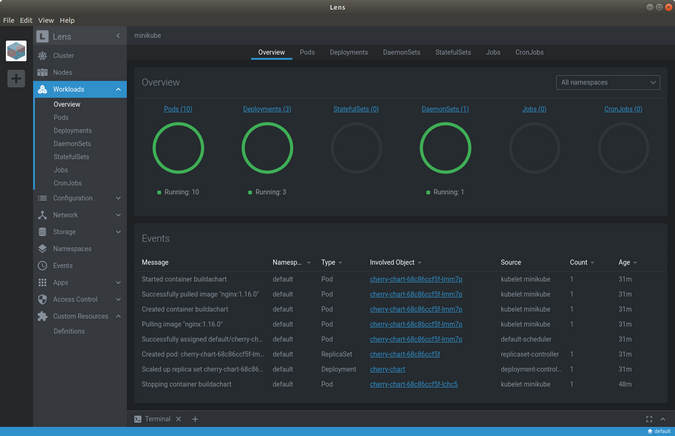This screenshot has width=675, height=436.
Task: Open a new terminal tab
Action: (195, 419)
